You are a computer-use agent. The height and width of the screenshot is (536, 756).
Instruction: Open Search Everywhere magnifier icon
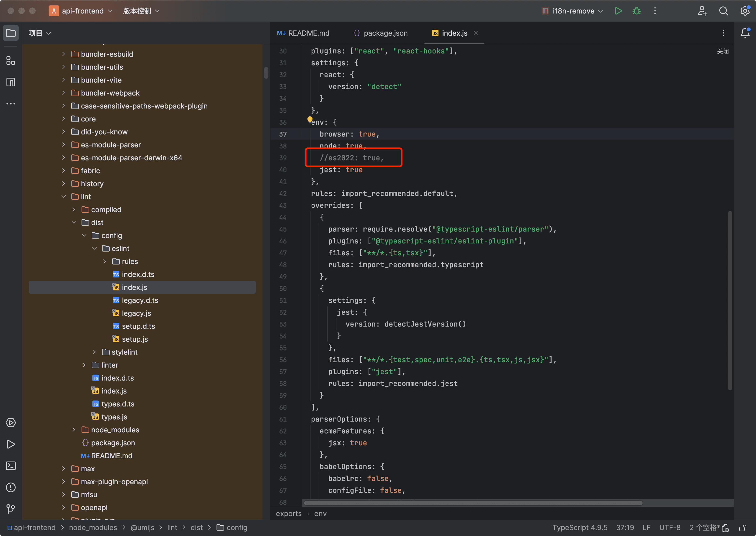pos(723,11)
